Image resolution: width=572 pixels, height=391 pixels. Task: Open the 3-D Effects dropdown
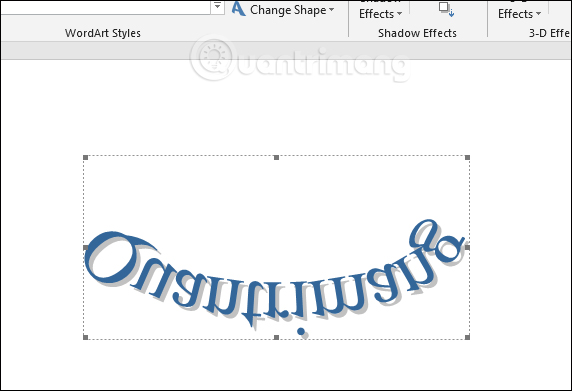pos(519,14)
